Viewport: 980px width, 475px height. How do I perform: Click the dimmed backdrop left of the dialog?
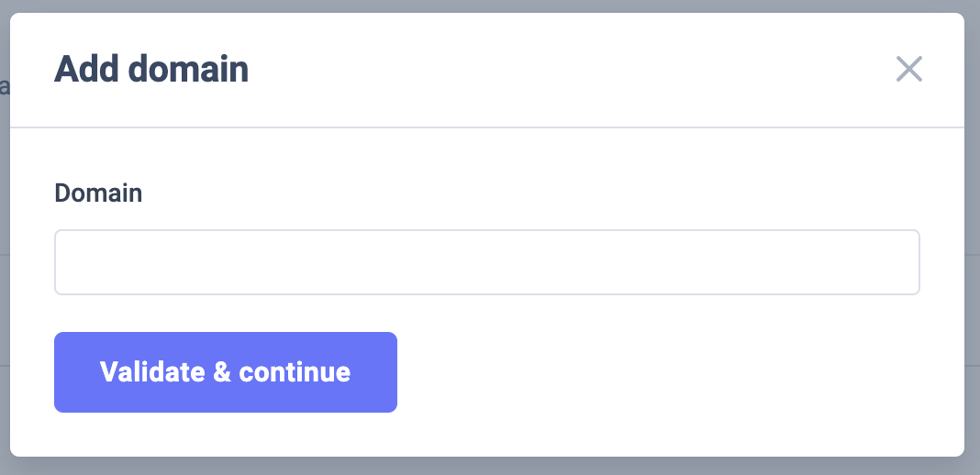point(4,275)
